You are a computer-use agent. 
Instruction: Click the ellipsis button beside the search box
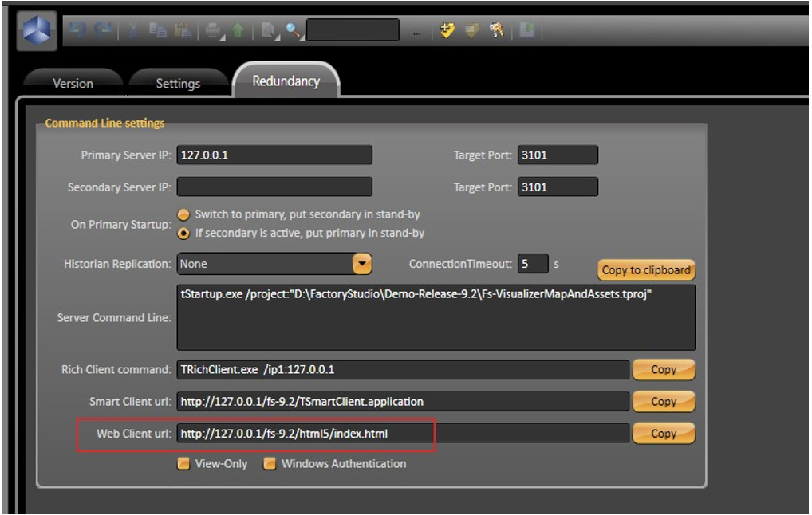click(417, 33)
